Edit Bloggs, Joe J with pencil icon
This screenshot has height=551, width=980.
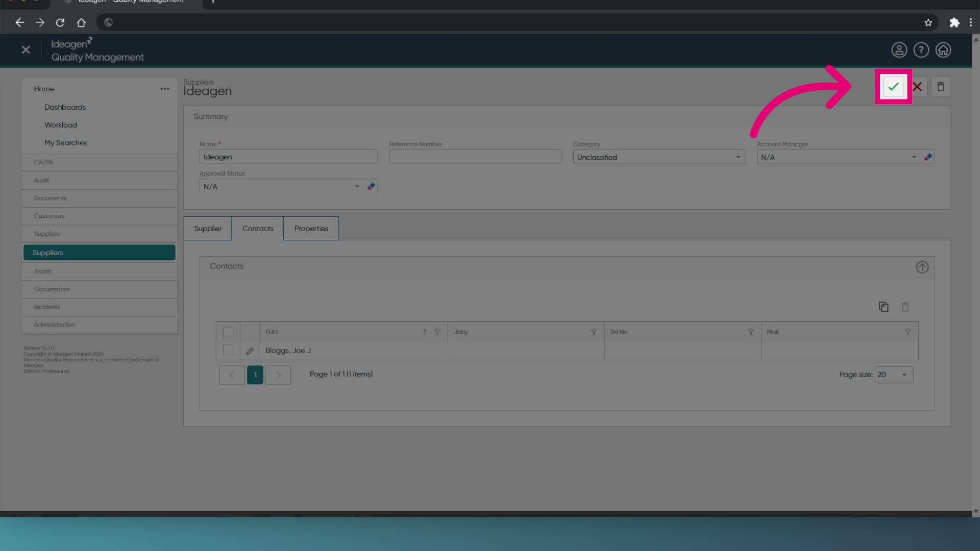pos(250,351)
